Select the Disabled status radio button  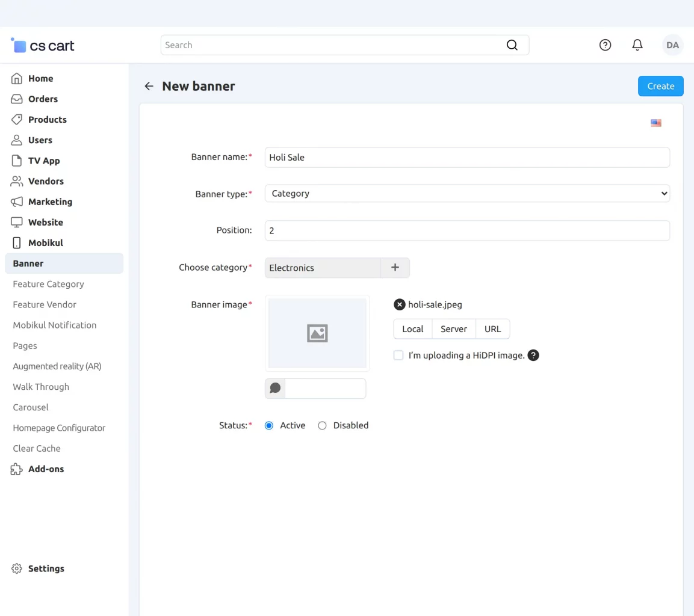[x=322, y=425]
